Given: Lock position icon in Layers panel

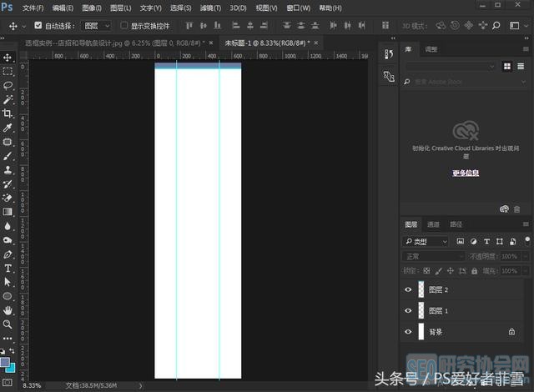Looking at the screenshot, I should 451,271.
